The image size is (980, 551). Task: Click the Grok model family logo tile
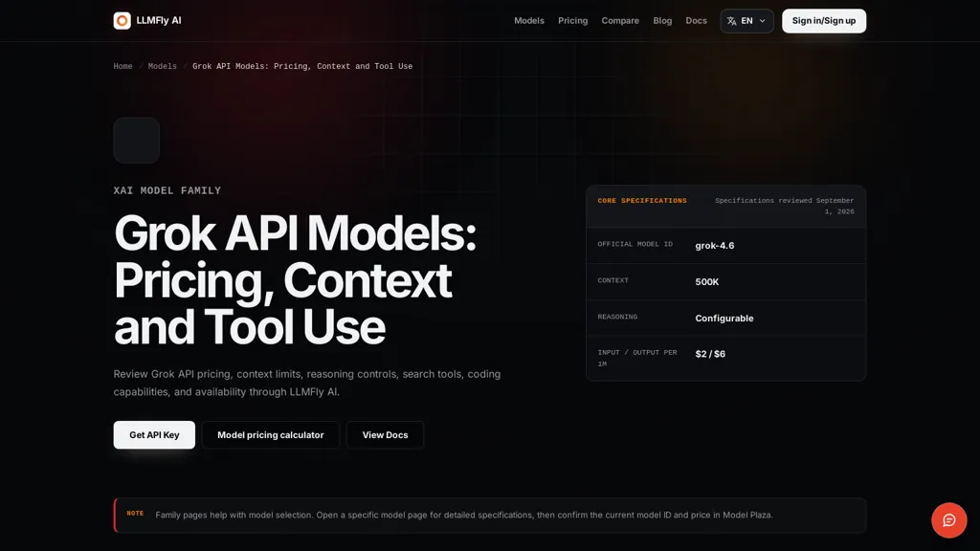(x=136, y=140)
